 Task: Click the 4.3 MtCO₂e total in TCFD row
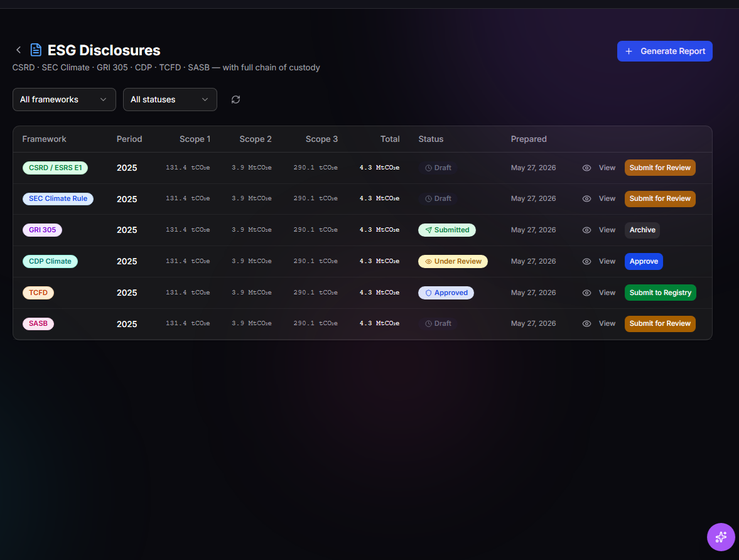(x=379, y=293)
